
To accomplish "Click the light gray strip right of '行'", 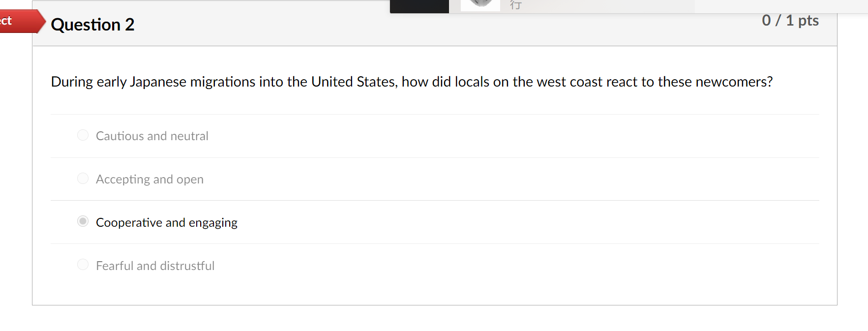I will point(608,6).
